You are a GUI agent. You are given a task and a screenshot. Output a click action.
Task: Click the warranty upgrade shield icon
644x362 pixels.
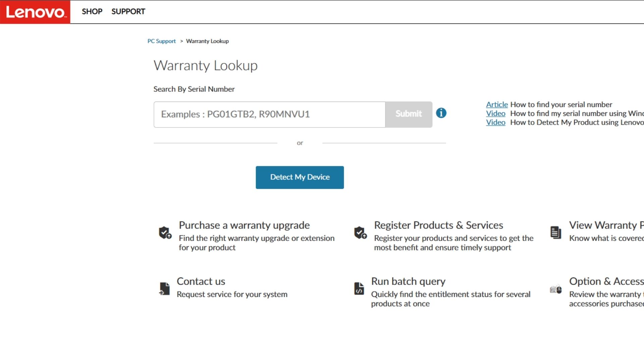coord(165,232)
